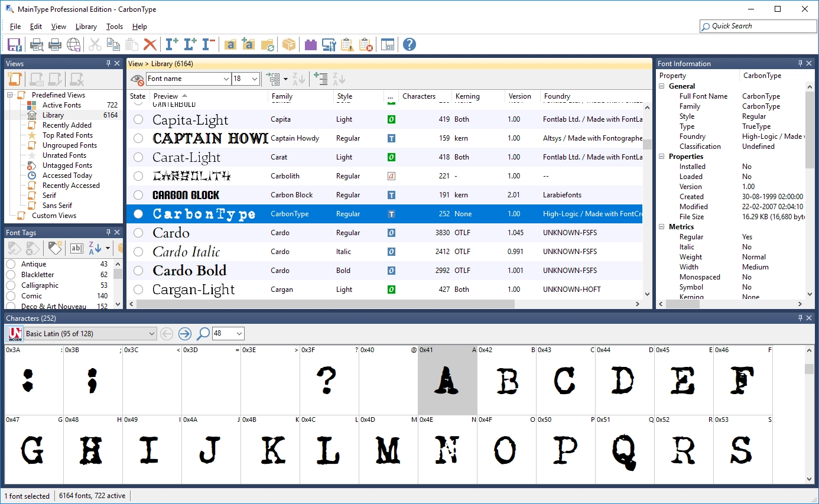The image size is (819, 504).
Task: Click the clipboard with warning sign icon
Action: (x=347, y=44)
